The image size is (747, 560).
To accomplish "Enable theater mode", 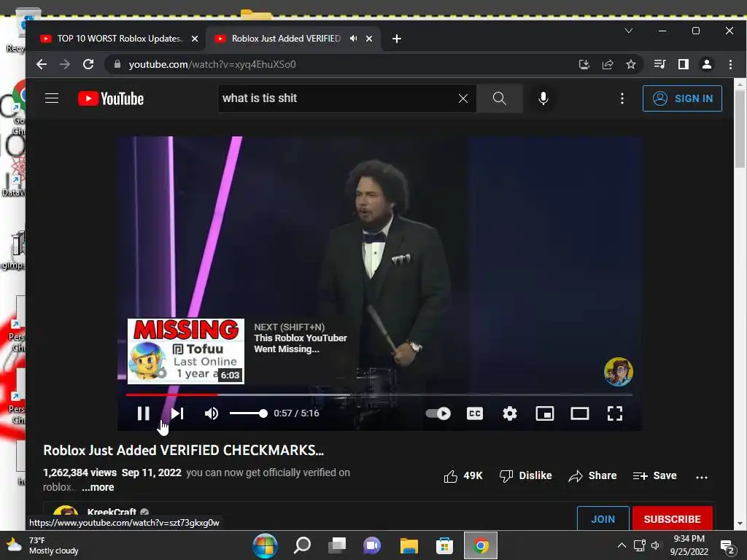I will 580,413.
